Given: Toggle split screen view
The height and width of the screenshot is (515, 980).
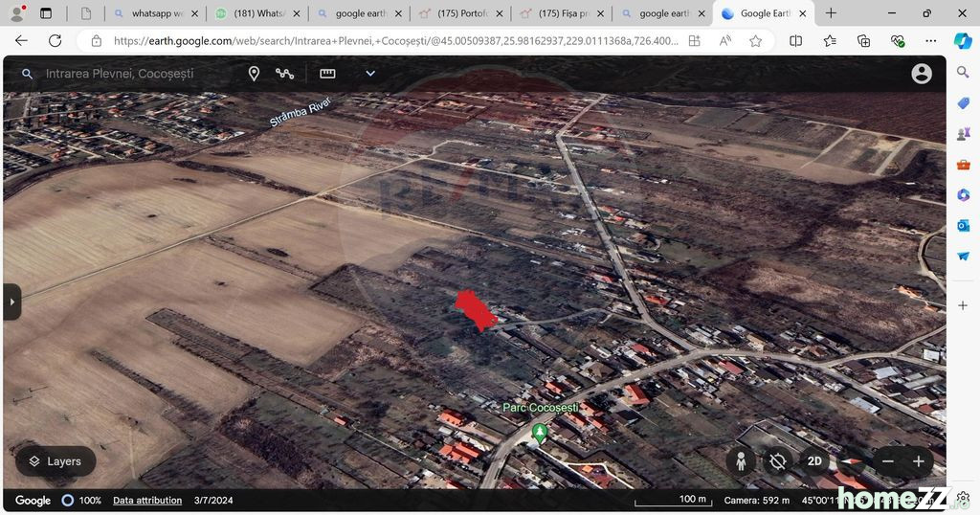Looking at the screenshot, I should tap(795, 40).
